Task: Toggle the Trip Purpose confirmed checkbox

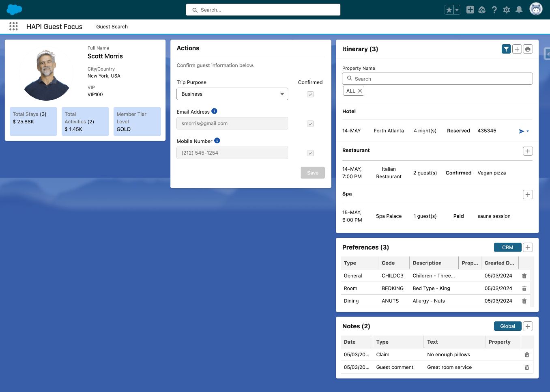Action: tap(310, 94)
